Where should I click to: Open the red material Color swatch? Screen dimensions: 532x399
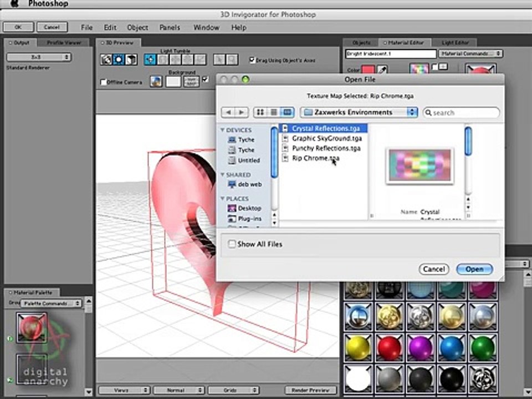[368, 70]
